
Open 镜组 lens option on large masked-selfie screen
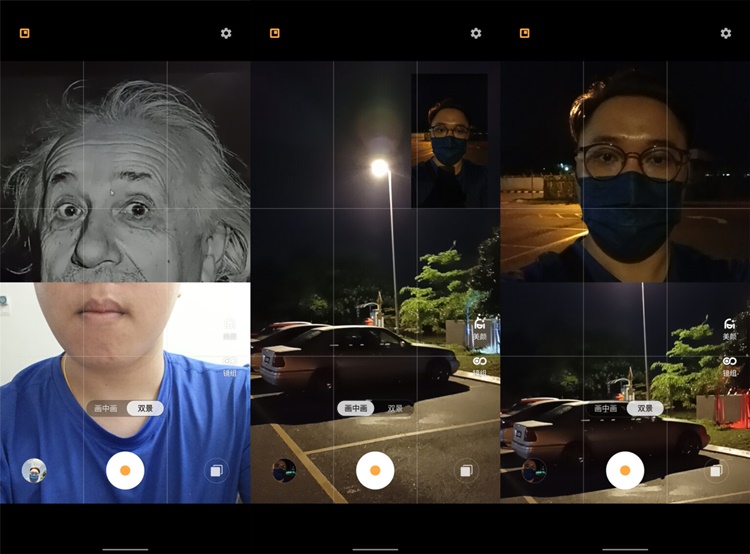[x=729, y=366]
